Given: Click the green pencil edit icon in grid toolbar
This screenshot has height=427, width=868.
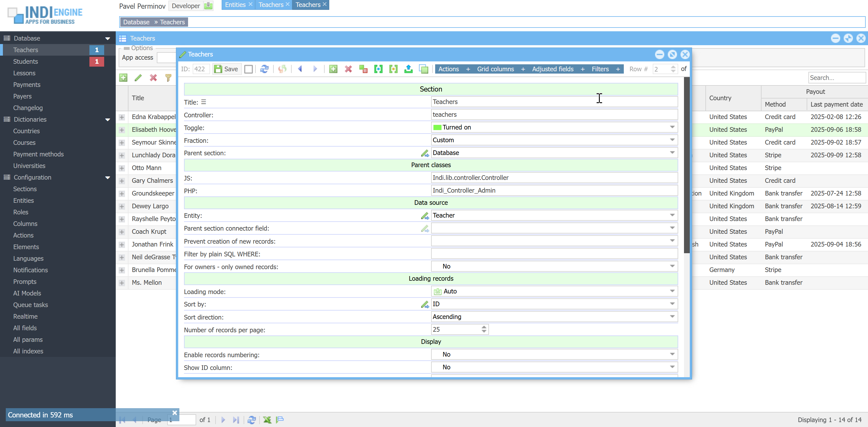Looking at the screenshot, I should point(138,78).
